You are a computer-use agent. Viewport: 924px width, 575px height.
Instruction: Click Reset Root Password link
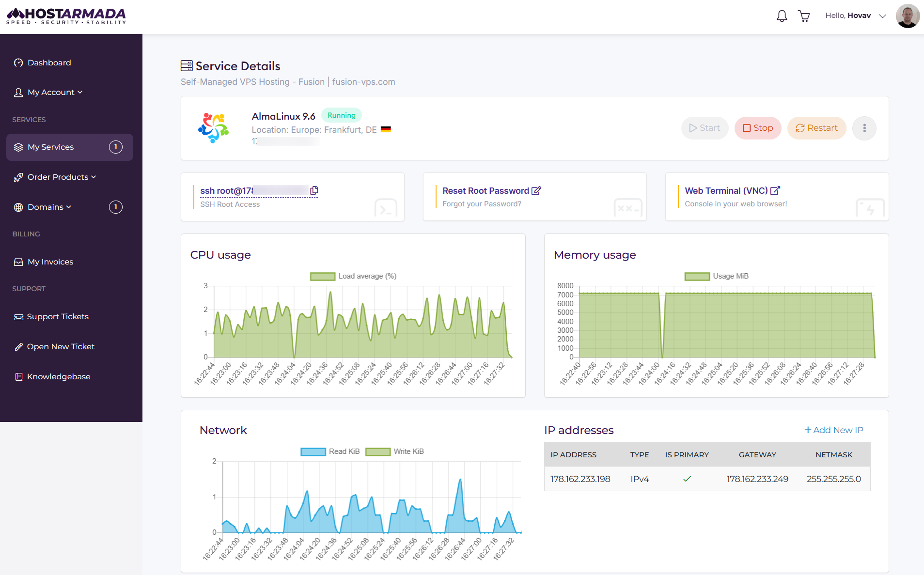[x=485, y=191]
